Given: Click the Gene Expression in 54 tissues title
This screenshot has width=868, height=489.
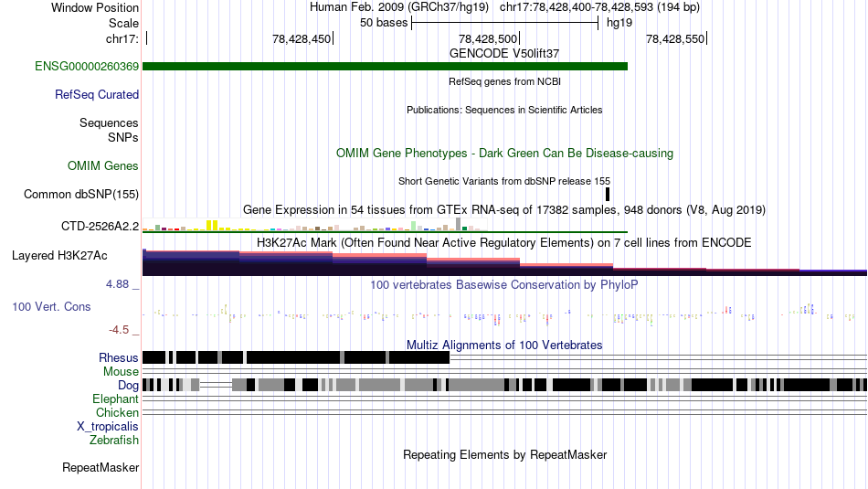Looking at the screenshot, I should [x=504, y=210].
